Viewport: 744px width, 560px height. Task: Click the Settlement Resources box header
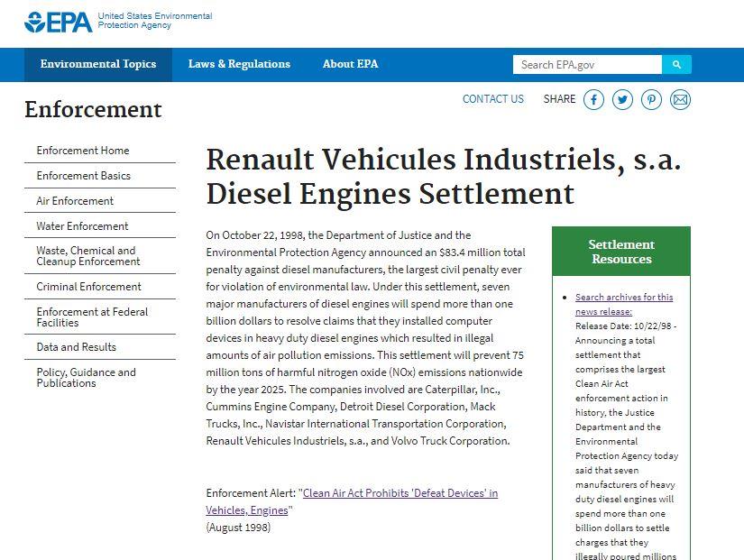[x=621, y=252]
